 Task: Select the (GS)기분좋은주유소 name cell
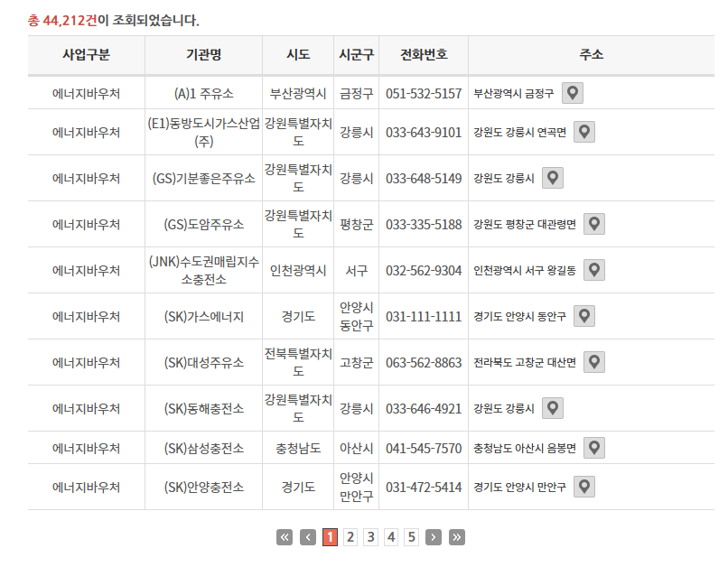click(204, 179)
